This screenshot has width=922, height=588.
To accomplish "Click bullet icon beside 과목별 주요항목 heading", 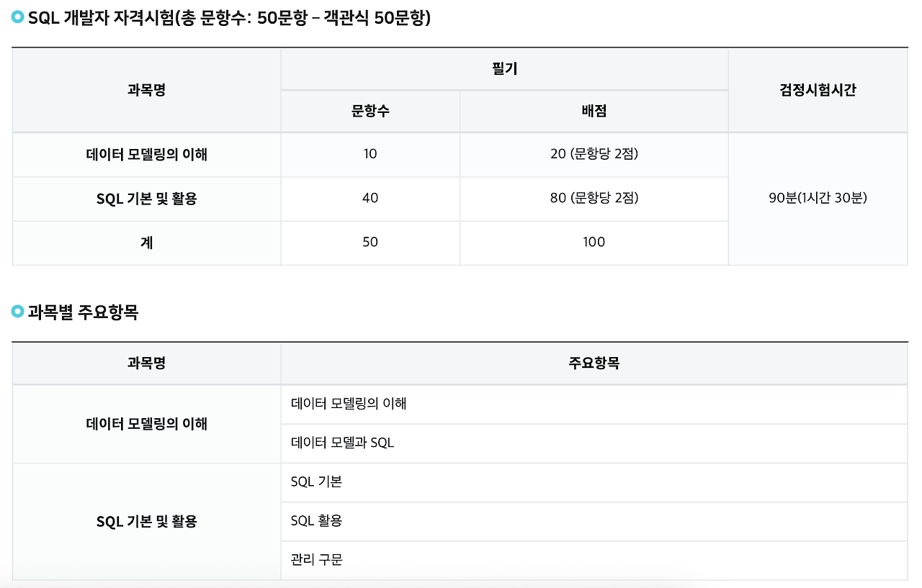I will click(18, 312).
